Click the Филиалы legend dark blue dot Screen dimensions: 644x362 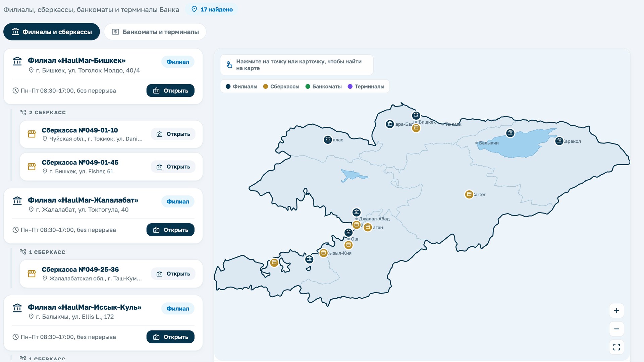point(228,86)
